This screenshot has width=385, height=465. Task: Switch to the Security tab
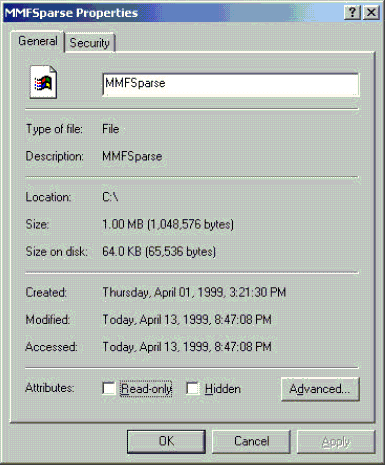click(89, 43)
